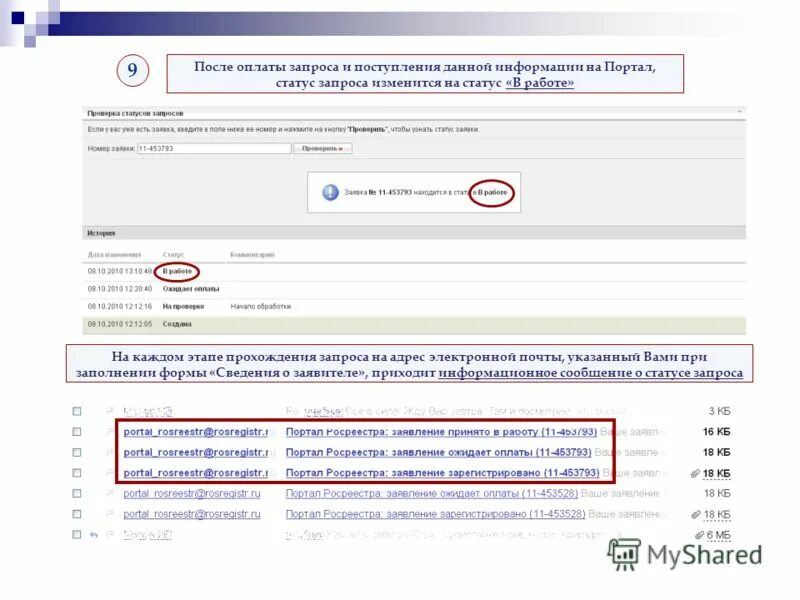800x600 pixels.
Task: Click the blurred sender name in the 3 КБ row
Action: 148,411
